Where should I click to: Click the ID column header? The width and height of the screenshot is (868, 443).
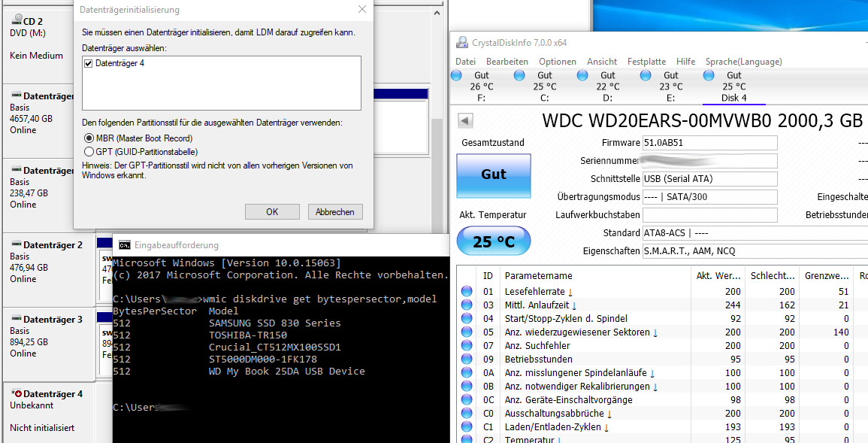(x=488, y=276)
